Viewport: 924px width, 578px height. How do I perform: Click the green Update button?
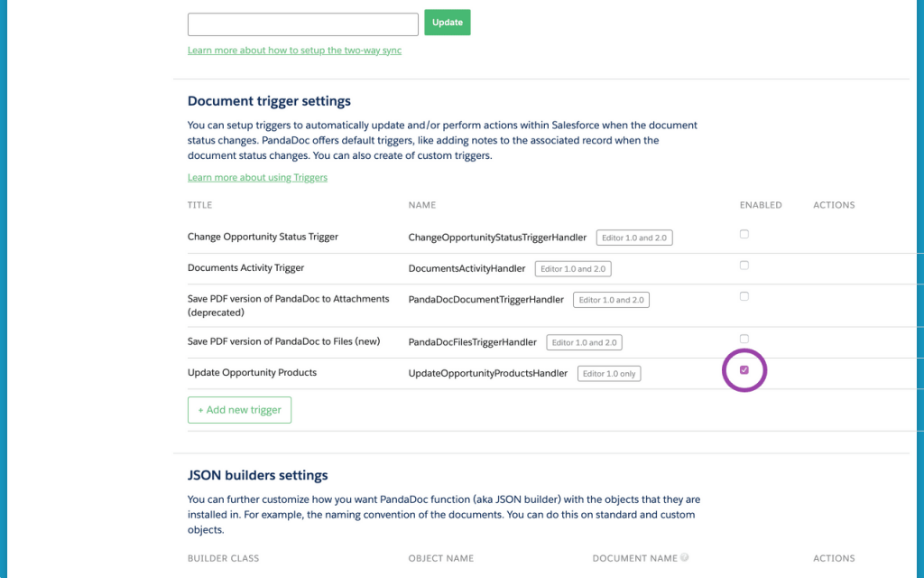tap(448, 23)
